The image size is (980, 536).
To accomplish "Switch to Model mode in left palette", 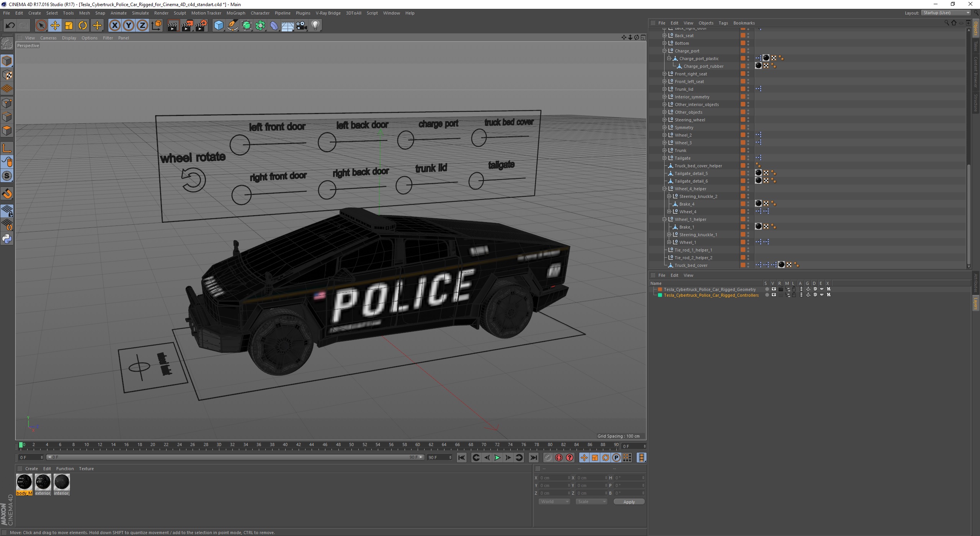I will click(7, 61).
